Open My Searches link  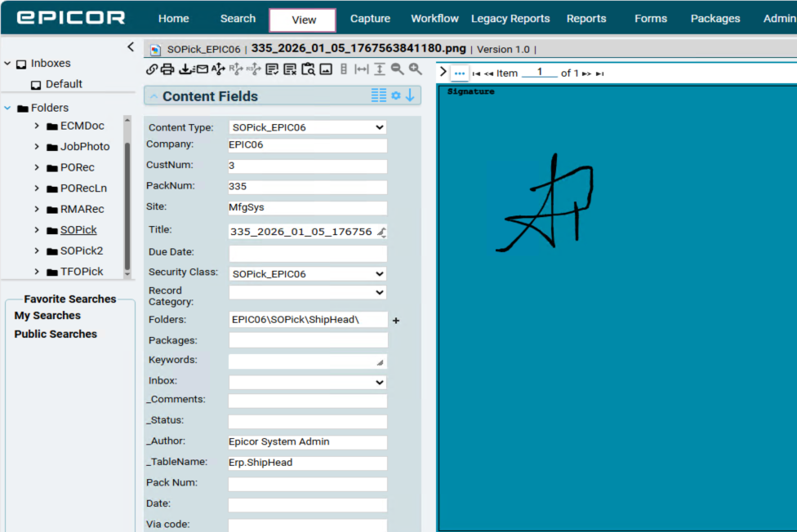[x=47, y=316]
